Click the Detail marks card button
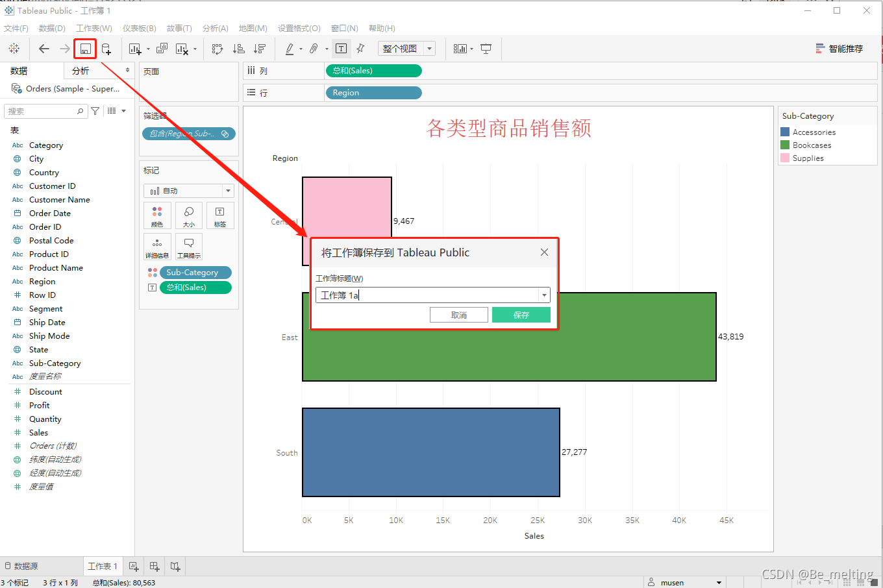883x588 pixels. pos(157,247)
